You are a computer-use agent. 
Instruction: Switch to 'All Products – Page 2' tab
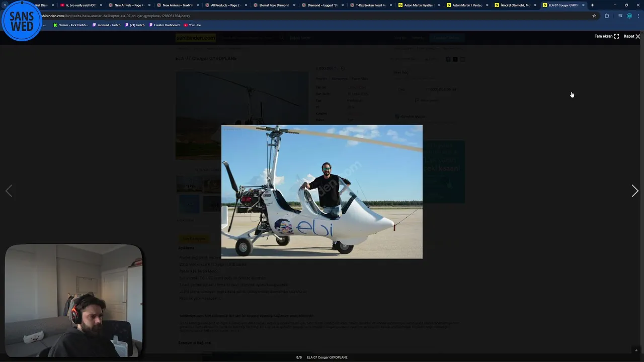(x=225, y=5)
